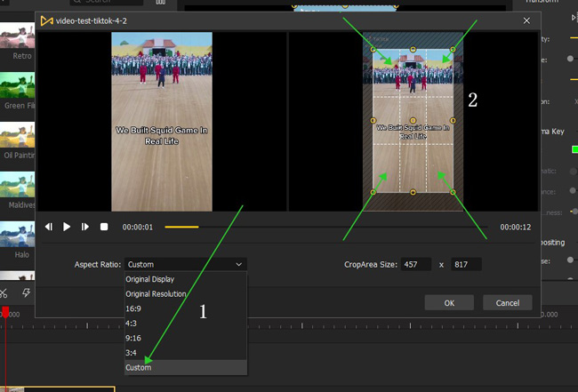Screen dimensions: 578x392
Task: Select the Retro filter thumbnail
Action: click(x=17, y=36)
